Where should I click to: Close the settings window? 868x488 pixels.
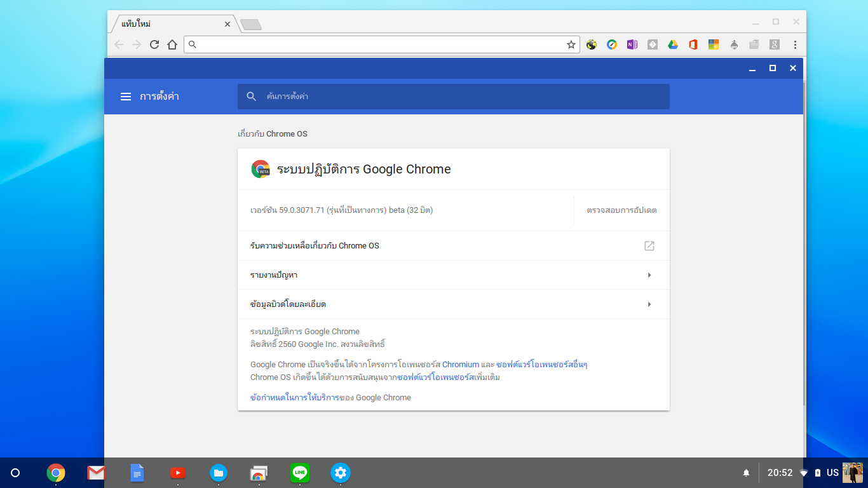(793, 68)
